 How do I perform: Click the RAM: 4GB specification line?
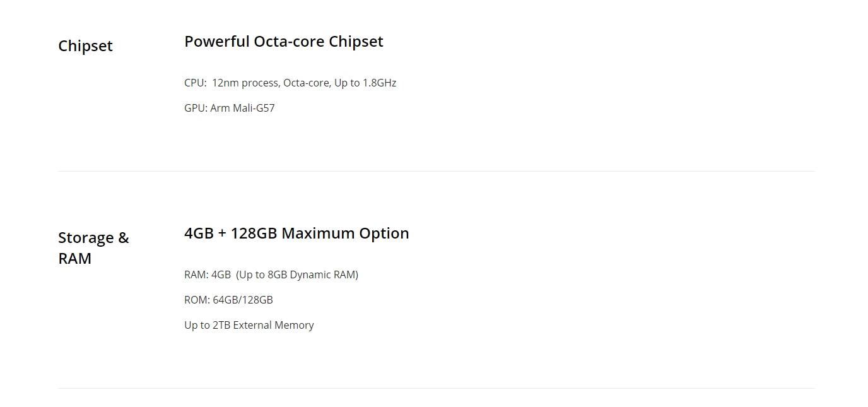click(271, 274)
